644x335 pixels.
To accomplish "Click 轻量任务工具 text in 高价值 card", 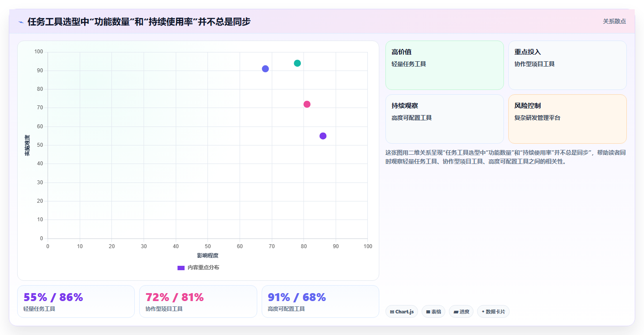I will point(409,64).
